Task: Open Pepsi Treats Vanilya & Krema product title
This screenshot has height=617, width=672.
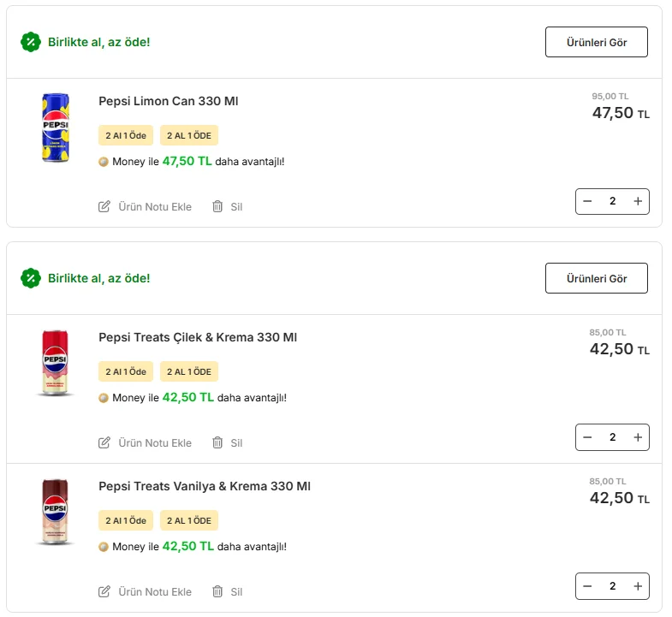Action: click(205, 486)
